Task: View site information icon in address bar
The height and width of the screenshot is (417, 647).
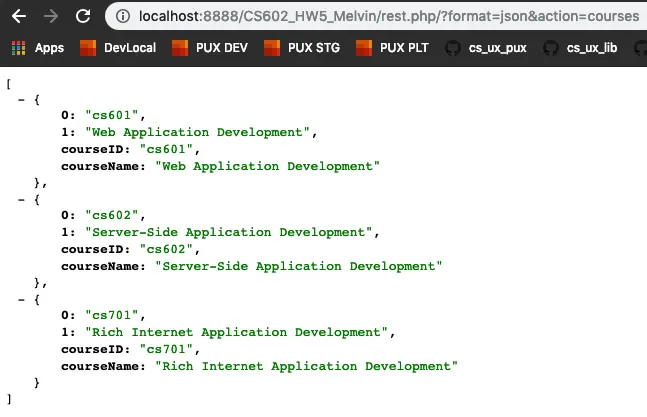Action: point(123,16)
